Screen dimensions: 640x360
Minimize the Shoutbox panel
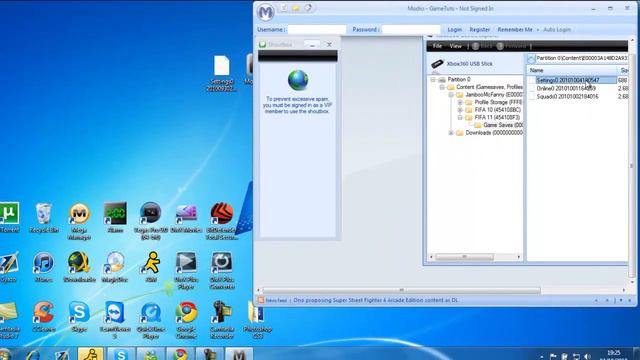click(312, 44)
